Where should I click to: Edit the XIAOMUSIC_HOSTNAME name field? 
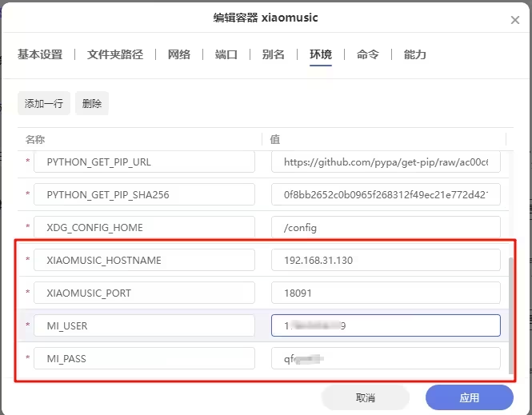click(144, 260)
